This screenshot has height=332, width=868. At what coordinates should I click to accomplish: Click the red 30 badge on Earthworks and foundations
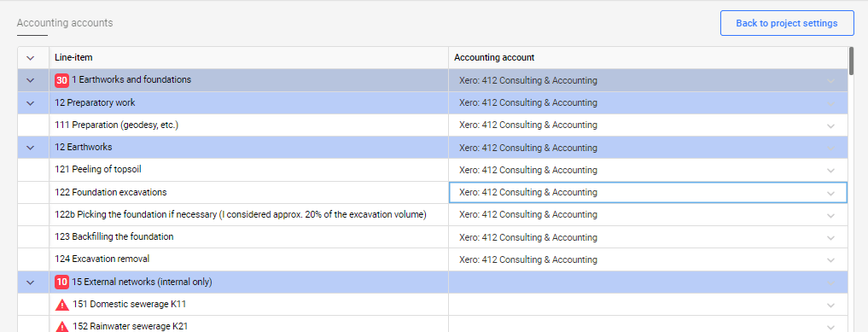coord(62,80)
